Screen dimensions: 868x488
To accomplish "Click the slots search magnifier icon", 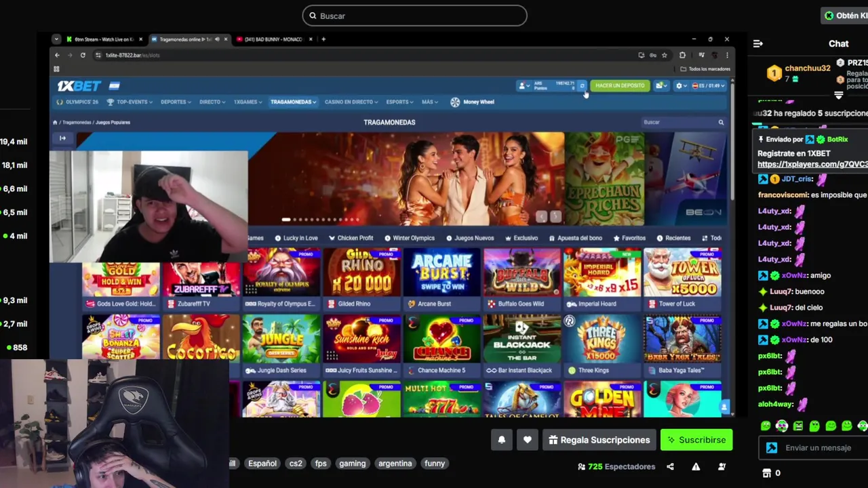I will 721,122.
